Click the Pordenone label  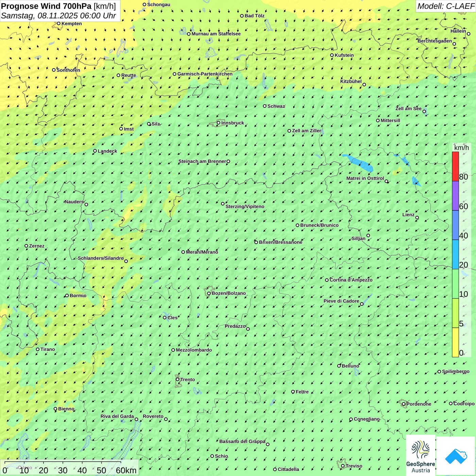tap(419, 404)
